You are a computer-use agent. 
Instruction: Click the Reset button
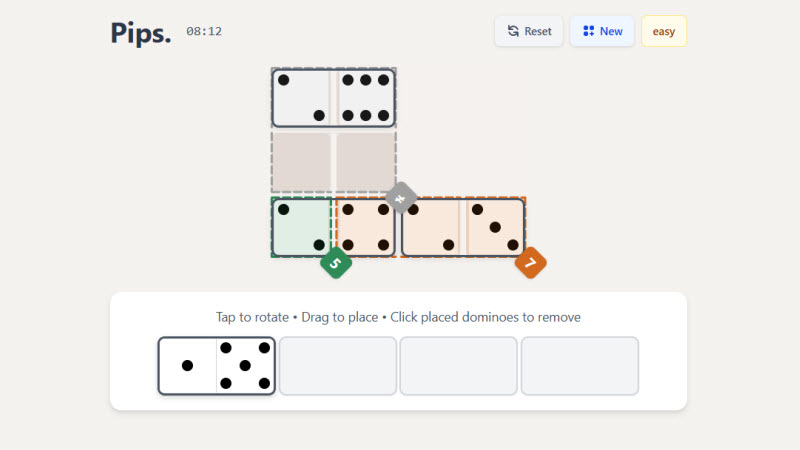click(x=529, y=31)
